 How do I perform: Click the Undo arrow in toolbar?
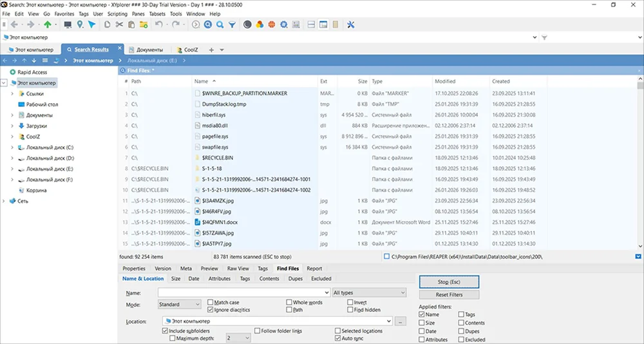[158, 24]
